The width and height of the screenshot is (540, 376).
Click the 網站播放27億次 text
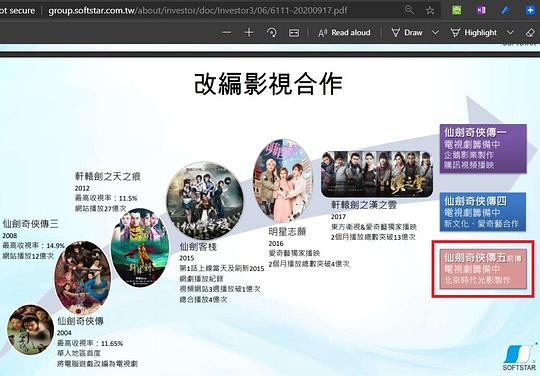101,209
